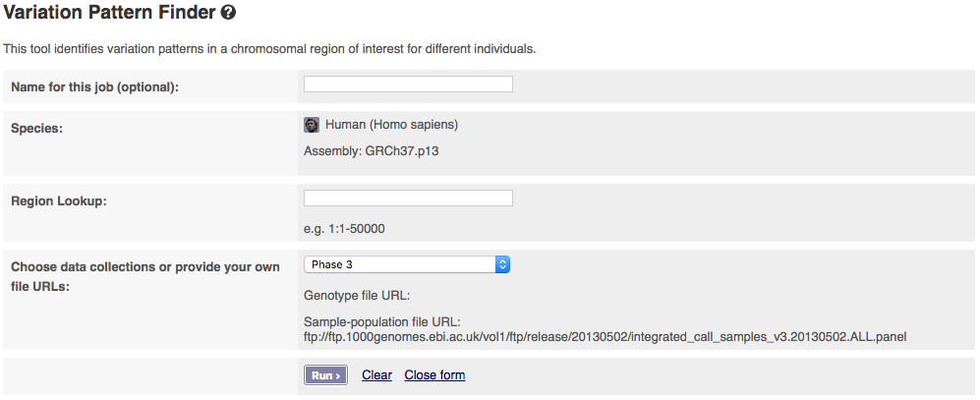980x400 pixels.
Task: Click the tool description sentence
Action: click(x=269, y=49)
